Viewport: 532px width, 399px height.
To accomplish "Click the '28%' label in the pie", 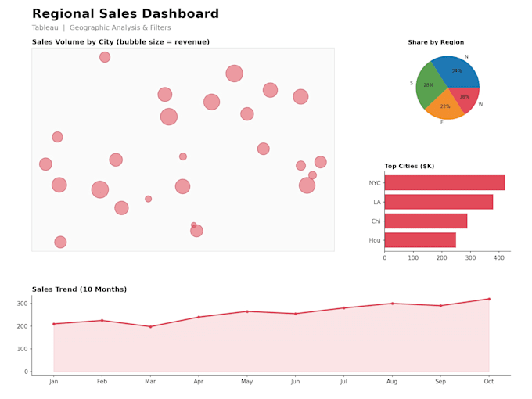I will (x=429, y=85).
